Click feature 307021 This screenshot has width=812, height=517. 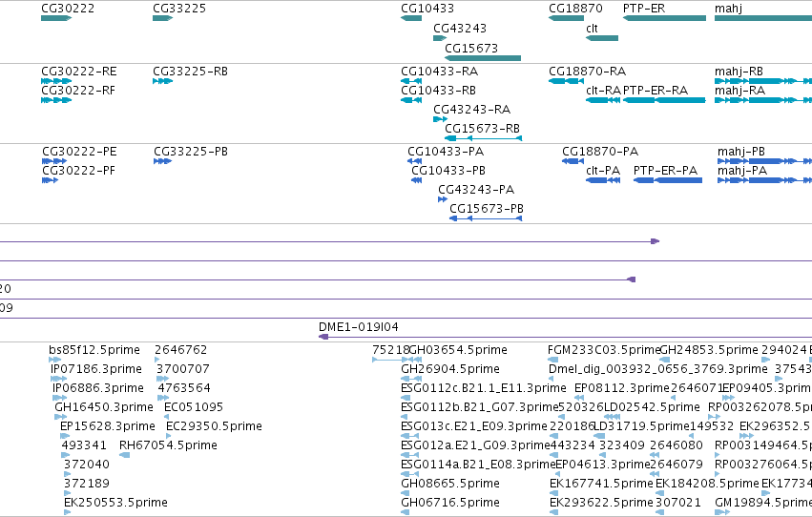click(x=660, y=512)
